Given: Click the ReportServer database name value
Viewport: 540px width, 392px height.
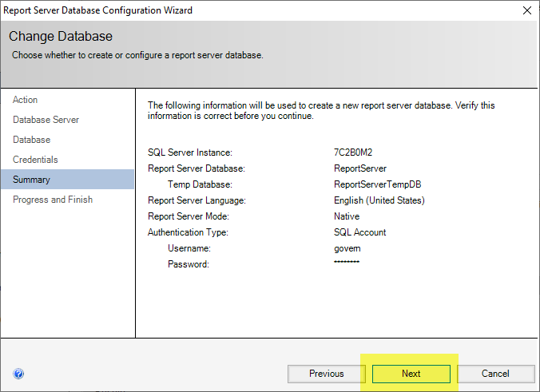Looking at the screenshot, I should (359, 168).
